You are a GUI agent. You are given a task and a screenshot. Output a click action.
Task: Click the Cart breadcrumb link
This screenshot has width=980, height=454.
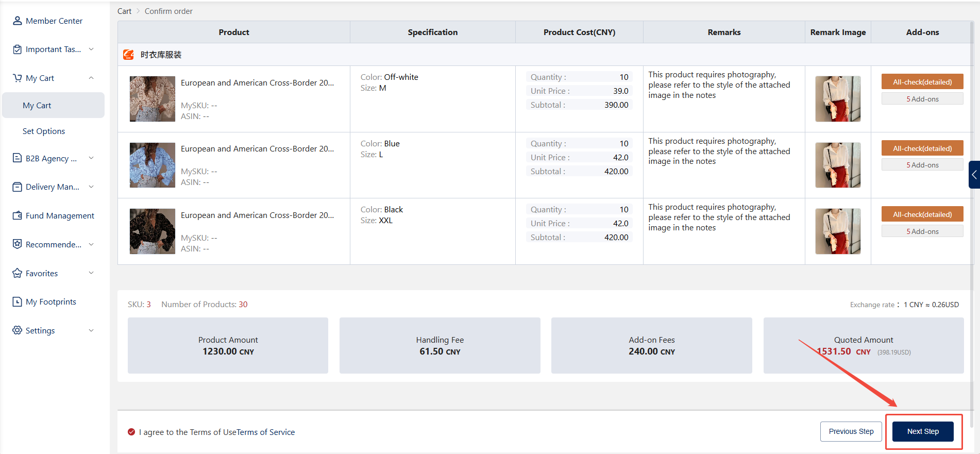click(x=124, y=11)
